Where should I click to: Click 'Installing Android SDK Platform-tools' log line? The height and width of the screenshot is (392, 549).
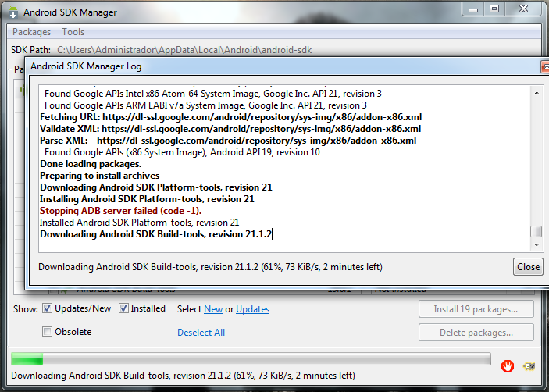click(147, 199)
